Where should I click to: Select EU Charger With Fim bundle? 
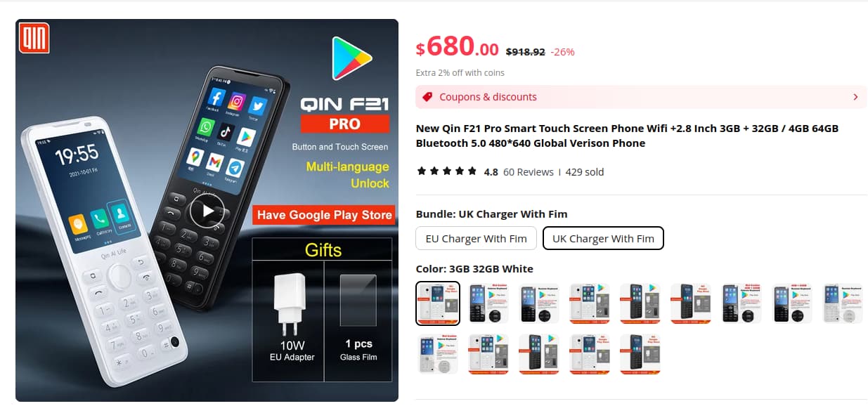[x=477, y=238]
